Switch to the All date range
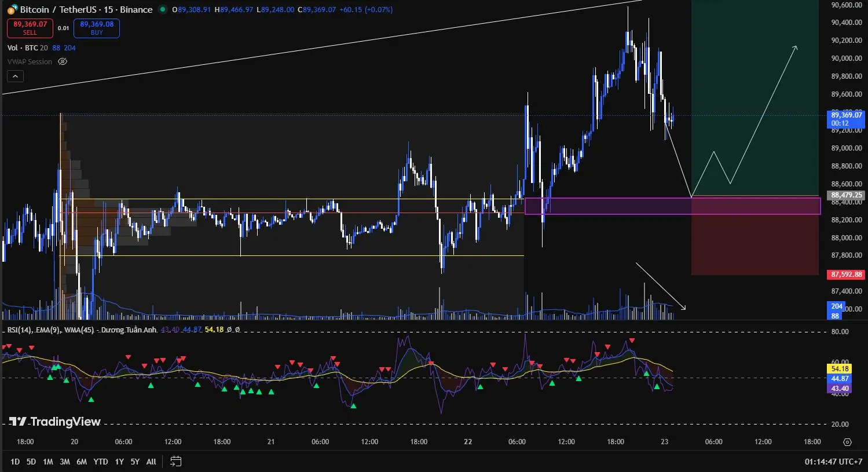This screenshot has width=868, height=472. [151, 462]
